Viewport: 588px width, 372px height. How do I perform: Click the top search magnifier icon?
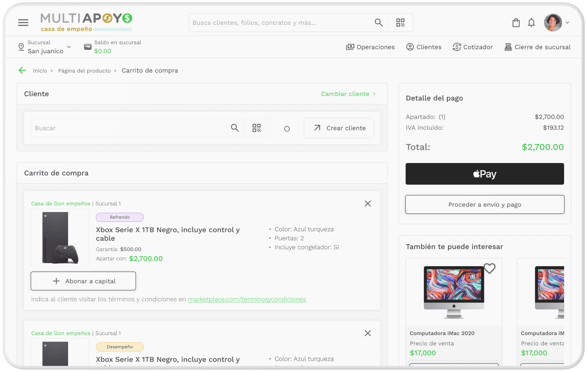[x=379, y=23]
